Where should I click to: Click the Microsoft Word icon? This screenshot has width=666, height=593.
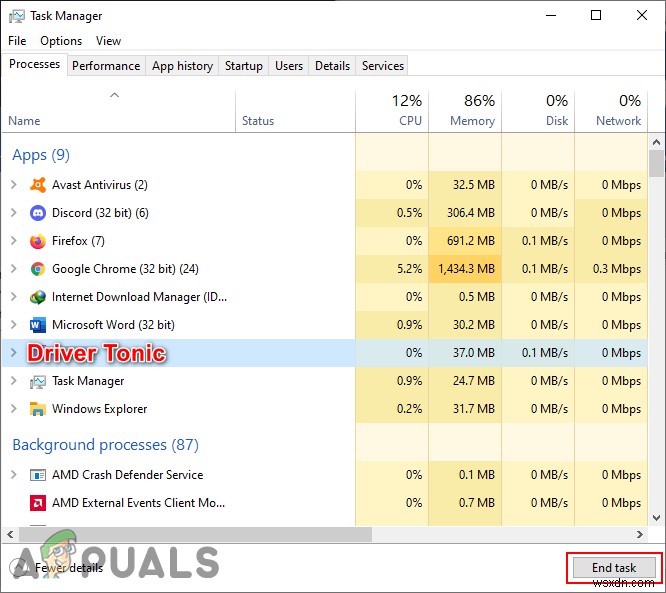38,325
